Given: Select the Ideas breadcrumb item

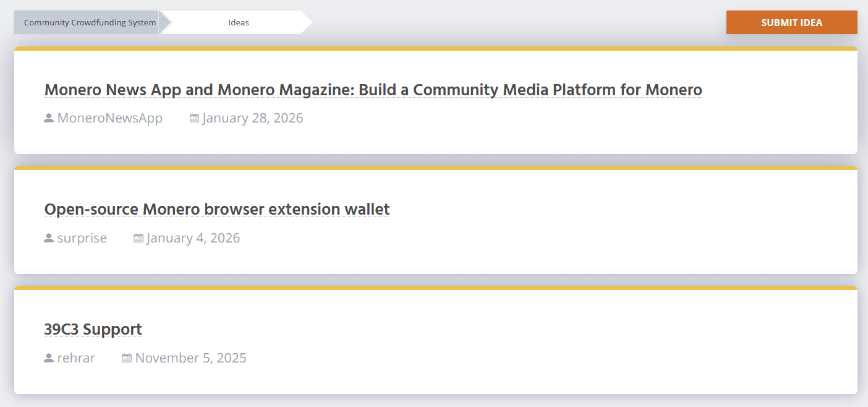Looking at the screenshot, I should (238, 22).
